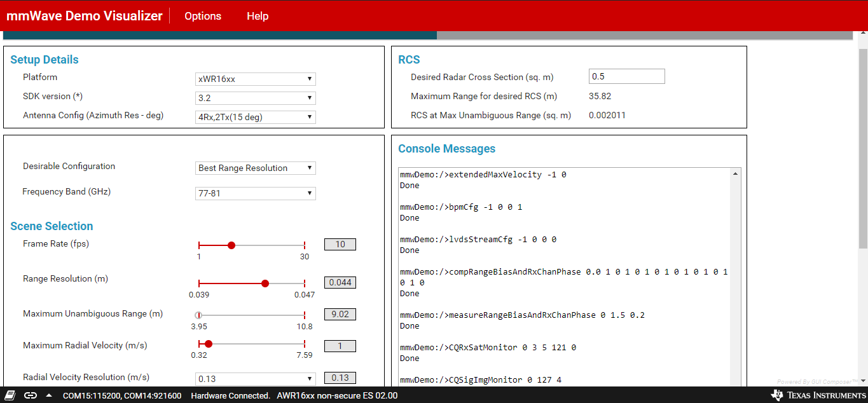Open the Frequency Band 77-81 dropdown
The height and width of the screenshot is (403, 868).
pyautogui.click(x=255, y=193)
